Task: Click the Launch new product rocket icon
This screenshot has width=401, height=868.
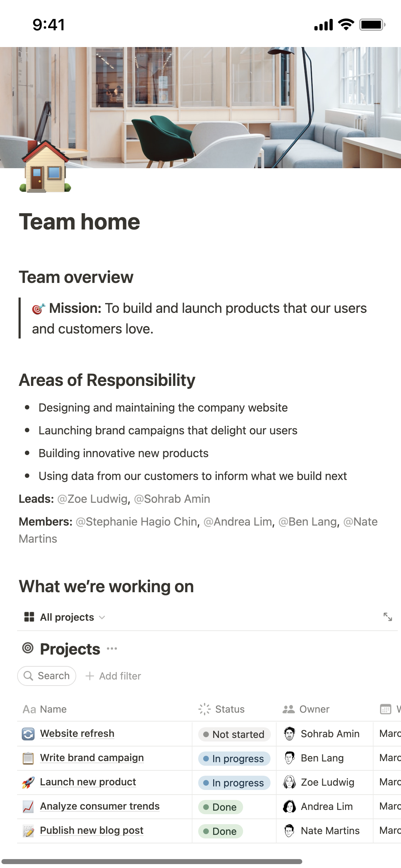Action: (x=28, y=782)
